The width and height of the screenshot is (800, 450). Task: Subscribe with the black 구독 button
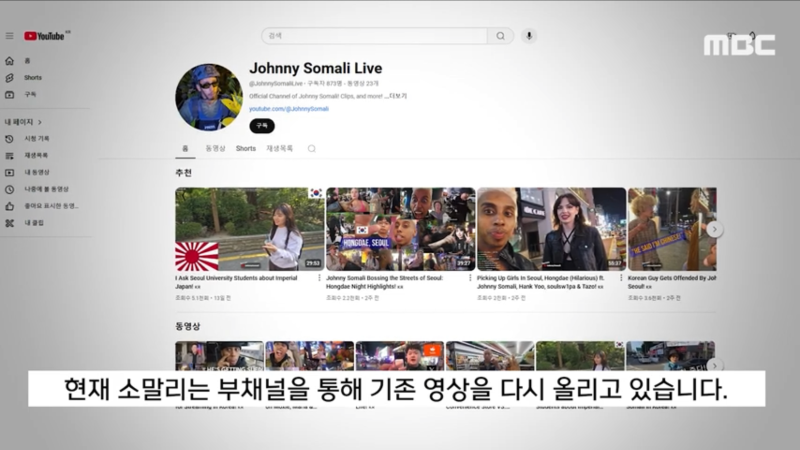coord(261,126)
